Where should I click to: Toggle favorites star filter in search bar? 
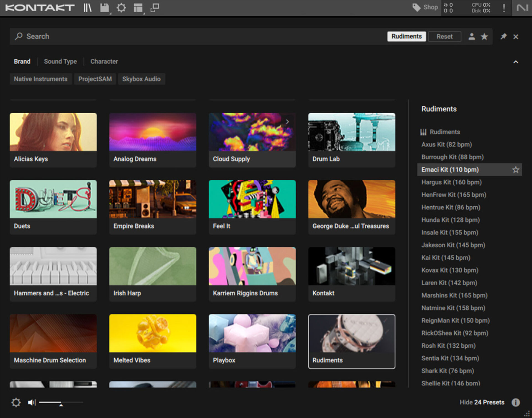coord(484,37)
